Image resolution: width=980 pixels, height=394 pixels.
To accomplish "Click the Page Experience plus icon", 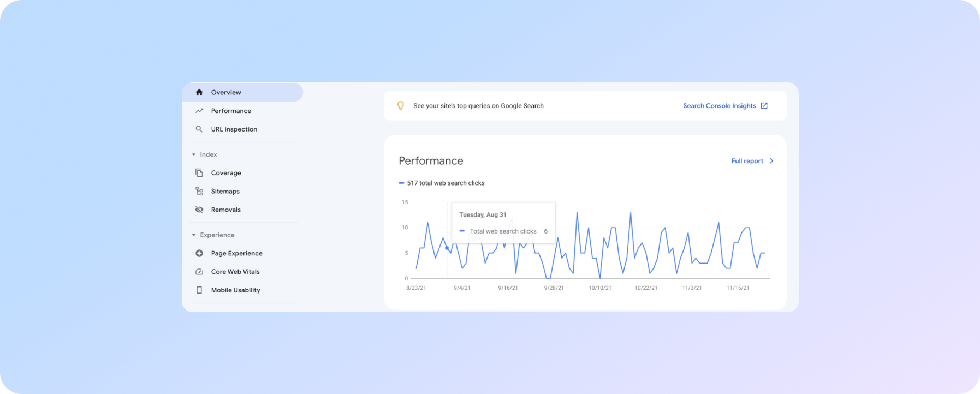I will click(200, 253).
